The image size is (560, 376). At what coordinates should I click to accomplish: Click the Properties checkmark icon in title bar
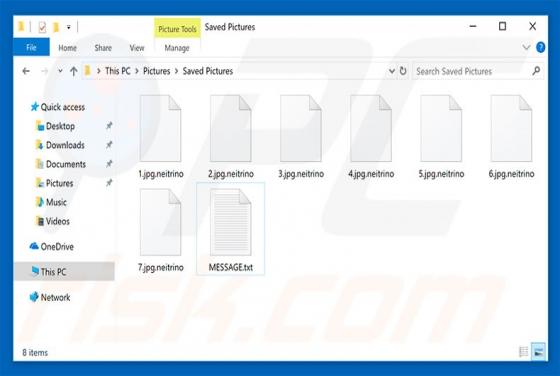[42, 27]
